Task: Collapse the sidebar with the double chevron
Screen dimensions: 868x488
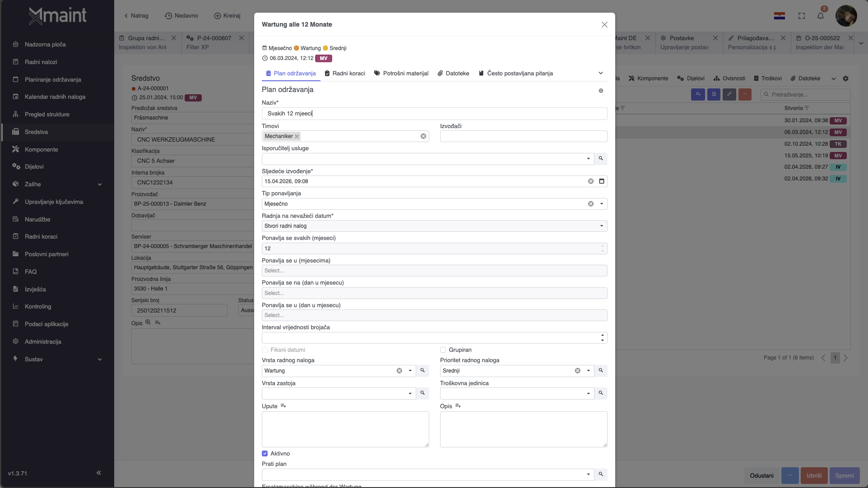Action: click(x=99, y=473)
